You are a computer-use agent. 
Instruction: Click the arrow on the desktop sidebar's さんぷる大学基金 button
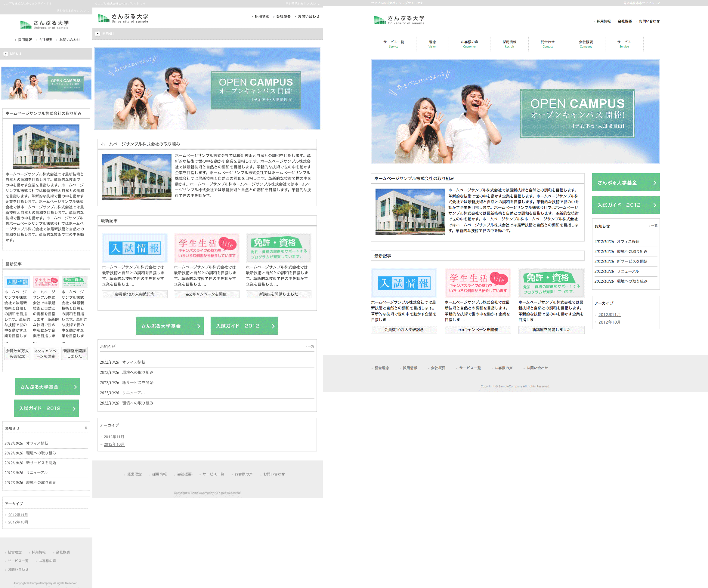(x=654, y=183)
